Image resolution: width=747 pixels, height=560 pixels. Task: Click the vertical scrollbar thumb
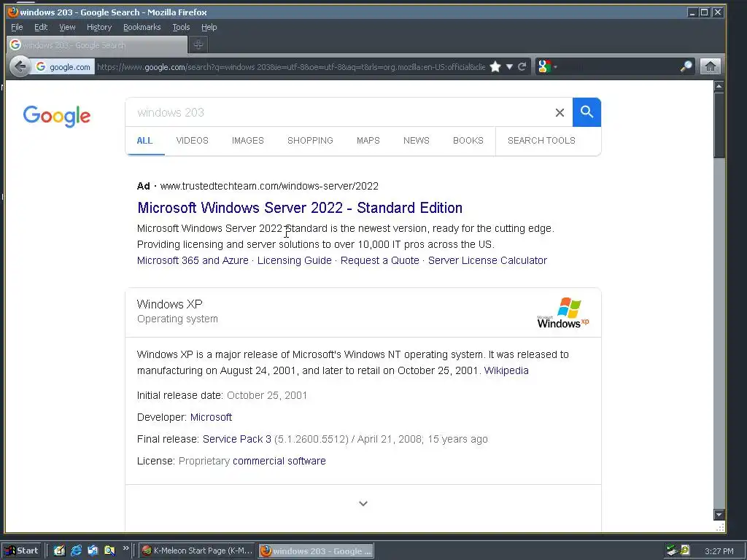pyautogui.click(x=719, y=125)
